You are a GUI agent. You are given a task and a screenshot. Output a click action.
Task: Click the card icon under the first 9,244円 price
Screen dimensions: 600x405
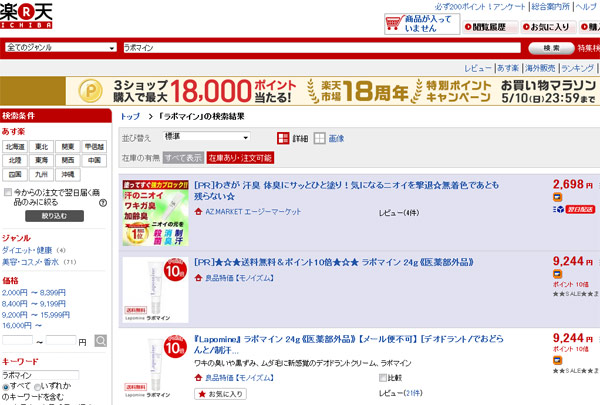(557, 274)
